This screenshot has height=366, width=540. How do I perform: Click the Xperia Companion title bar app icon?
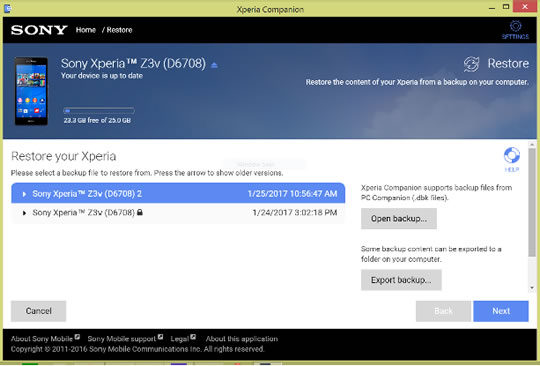8,8
